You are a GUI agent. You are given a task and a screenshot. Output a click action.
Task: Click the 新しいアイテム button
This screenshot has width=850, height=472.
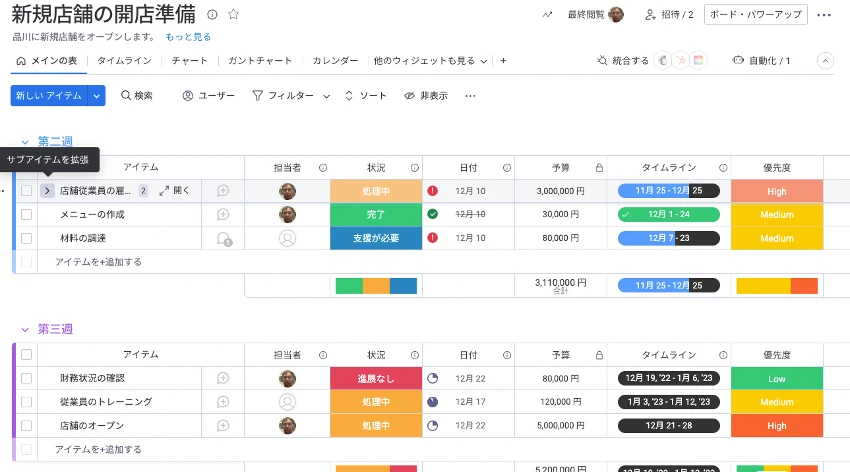tap(49, 96)
